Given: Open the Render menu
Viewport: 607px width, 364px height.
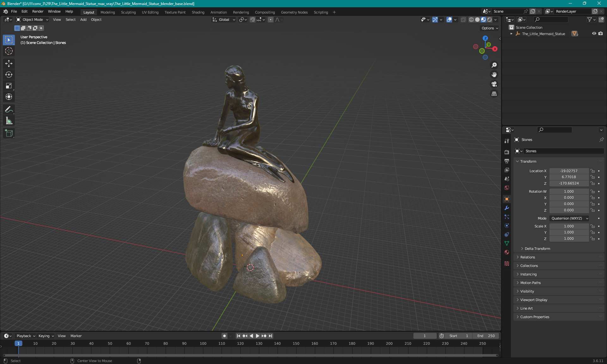Looking at the screenshot, I should click(x=38, y=11).
